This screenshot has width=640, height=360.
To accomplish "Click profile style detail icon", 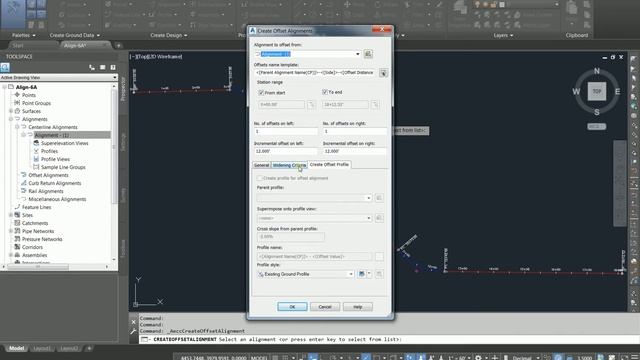I will [379, 274].
